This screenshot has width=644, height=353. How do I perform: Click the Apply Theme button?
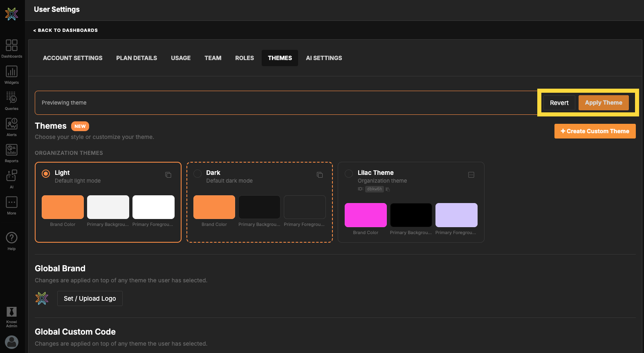point(603,103)
